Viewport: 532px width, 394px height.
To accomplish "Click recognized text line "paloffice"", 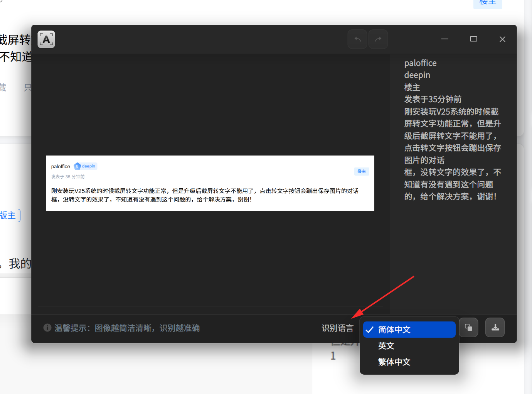I will (x=420, y=63).
